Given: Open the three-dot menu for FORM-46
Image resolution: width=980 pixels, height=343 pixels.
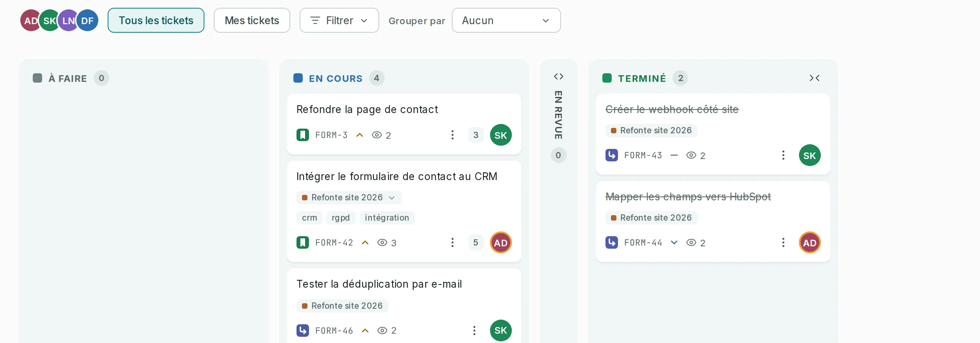Looking at the screenshot, I should coord(474,331).
